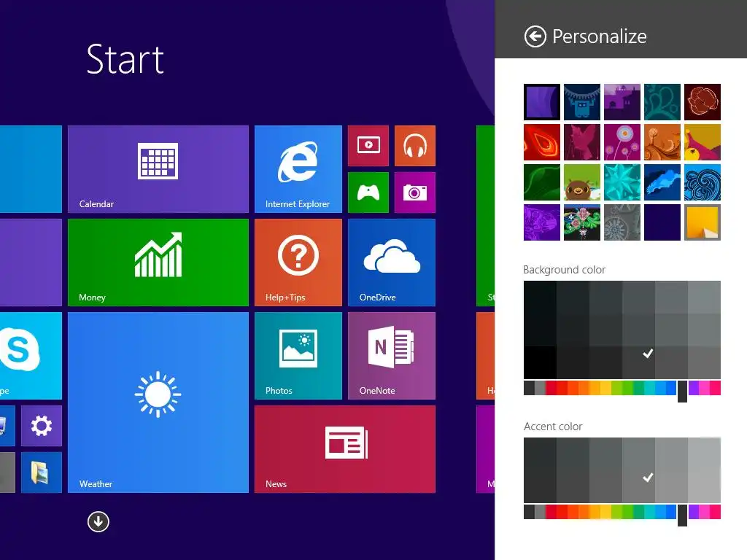This screenshot has height=560, width=747.
Task: Open the Music tile with headphones
Action: [x=415, y=146]
